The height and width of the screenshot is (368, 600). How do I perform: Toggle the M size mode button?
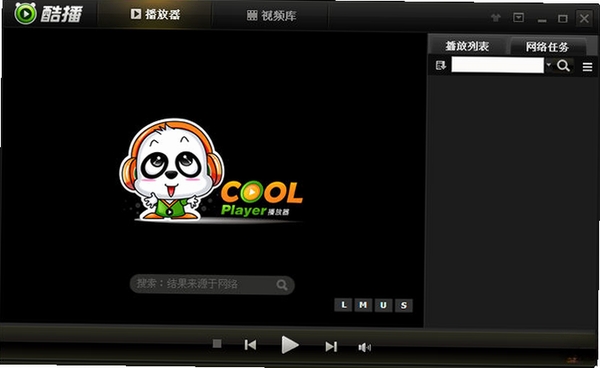click(363, 305)
